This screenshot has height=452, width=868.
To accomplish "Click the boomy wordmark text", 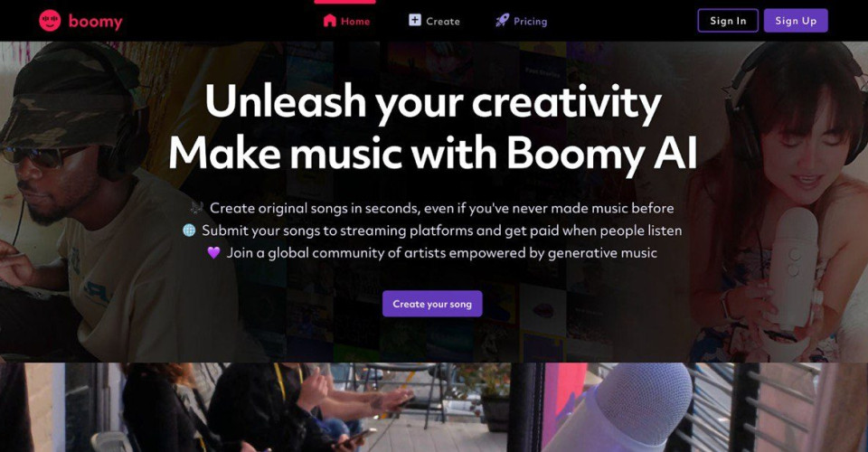I will pos(95,22).
